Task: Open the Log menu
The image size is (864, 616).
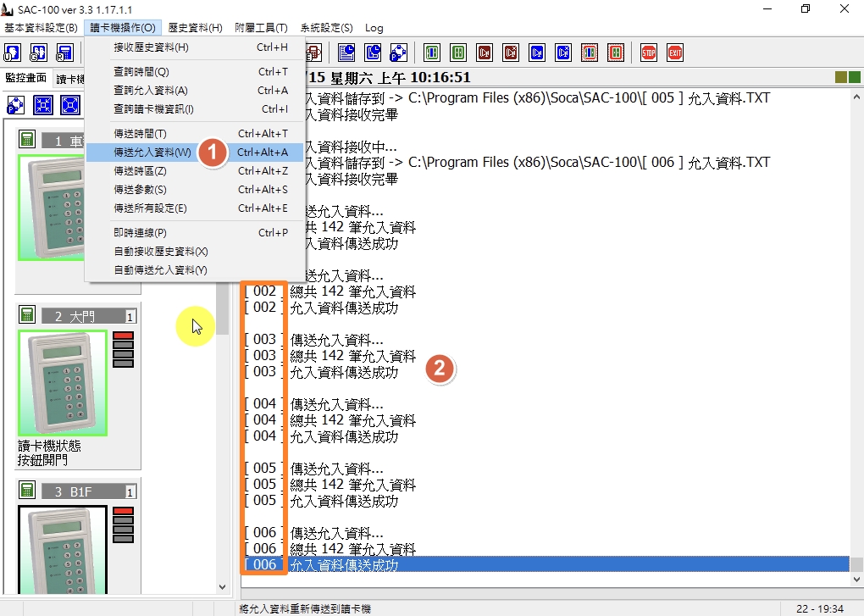Action: (374, 28)
